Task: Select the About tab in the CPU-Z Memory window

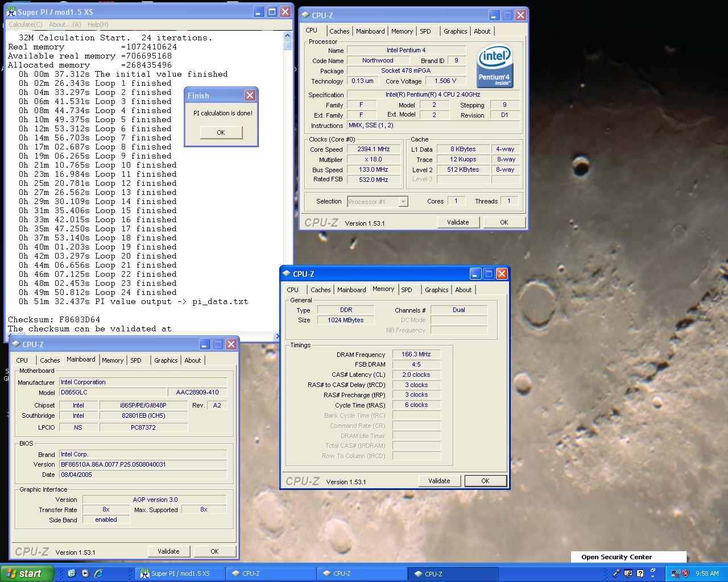Action: tap(463, 290)
